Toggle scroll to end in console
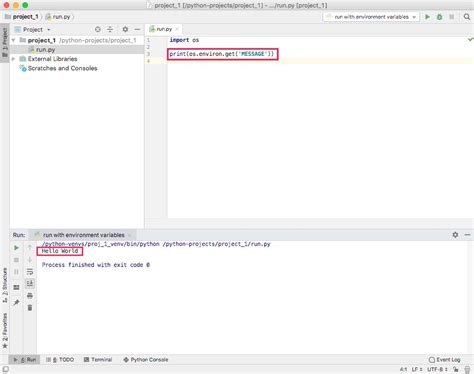Image resolution: width=474 pixels, height=374 pixels. [x=30, y=284]
